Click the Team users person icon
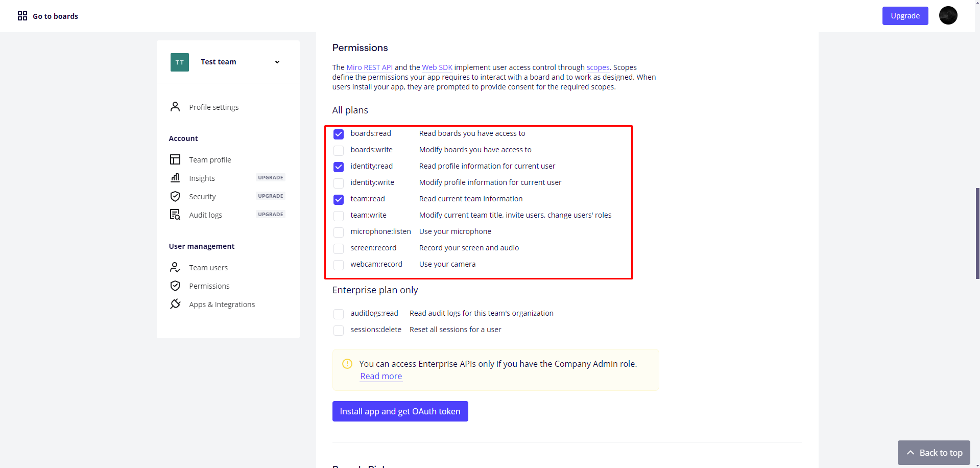 point(175,267)
